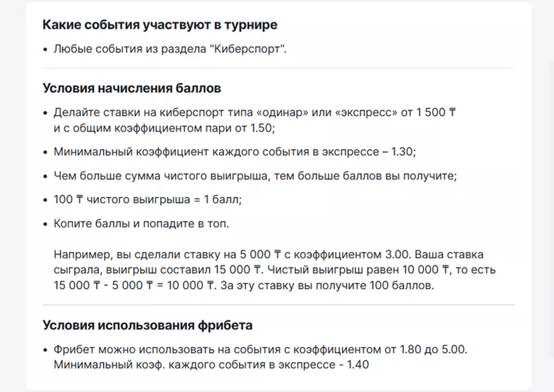Click the line "Минимальный коэф. каждого события в экспрессе - 1.40"
The width and height of the screenshot is (554, 392).
212,365
